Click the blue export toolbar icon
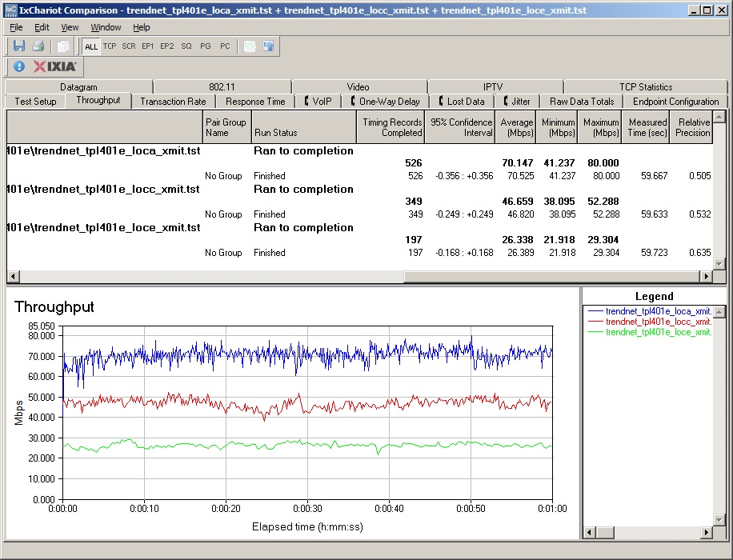The image size is (733, 560). [x=268, y=46]
